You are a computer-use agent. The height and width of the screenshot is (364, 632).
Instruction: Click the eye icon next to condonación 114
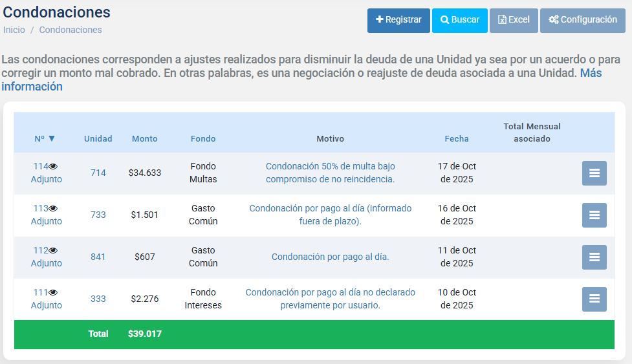(x=54, y=167)
